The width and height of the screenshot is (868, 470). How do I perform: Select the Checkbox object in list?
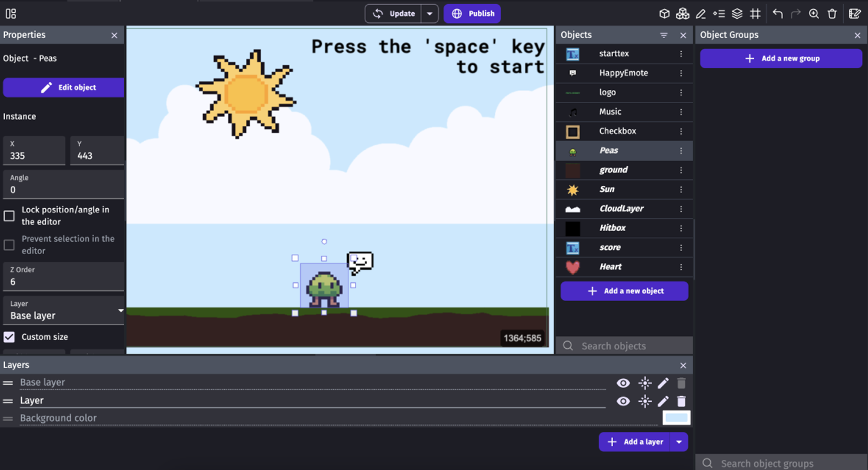point(624,131)
